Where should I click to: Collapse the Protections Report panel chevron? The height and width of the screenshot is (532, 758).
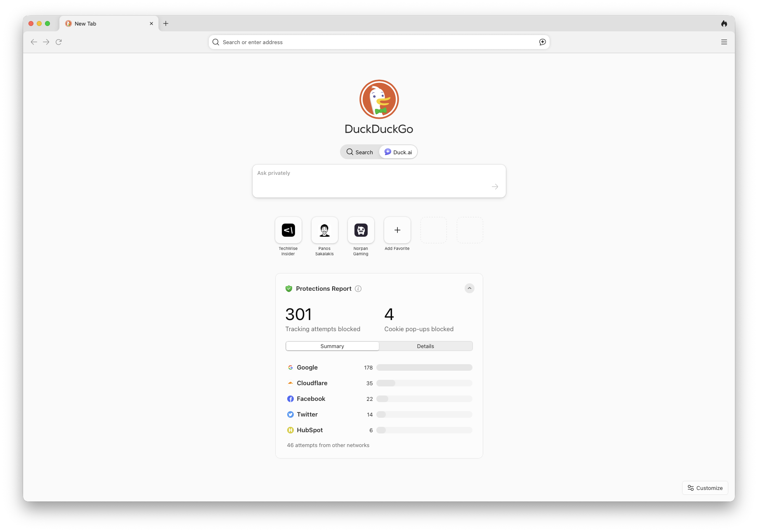(x=469, y=288)
